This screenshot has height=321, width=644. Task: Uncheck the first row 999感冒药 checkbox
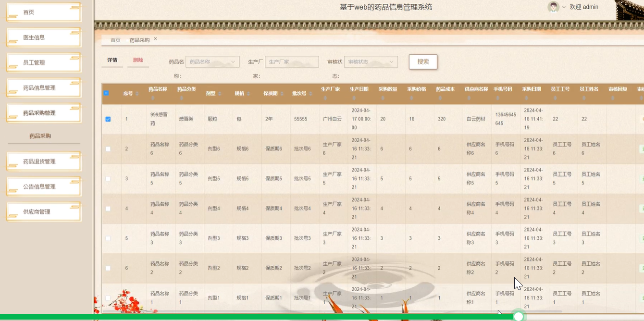click(x=108, y=119)
